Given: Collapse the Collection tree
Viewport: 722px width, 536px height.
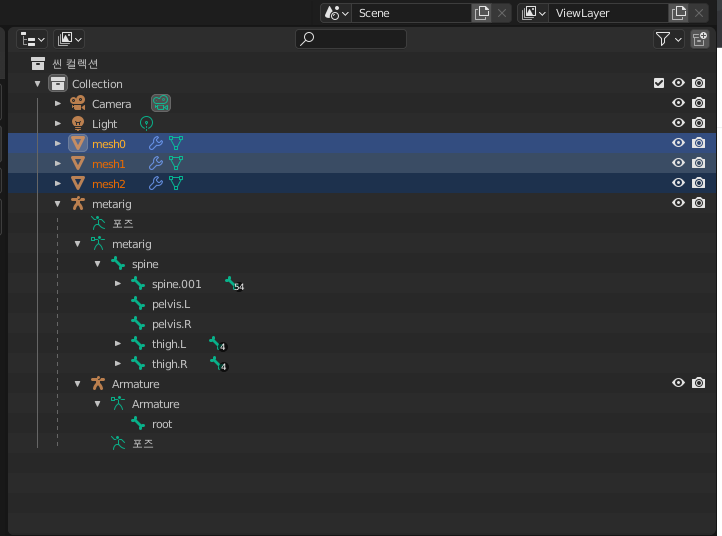Looking at the screenshot, I should tap(38, 84).
